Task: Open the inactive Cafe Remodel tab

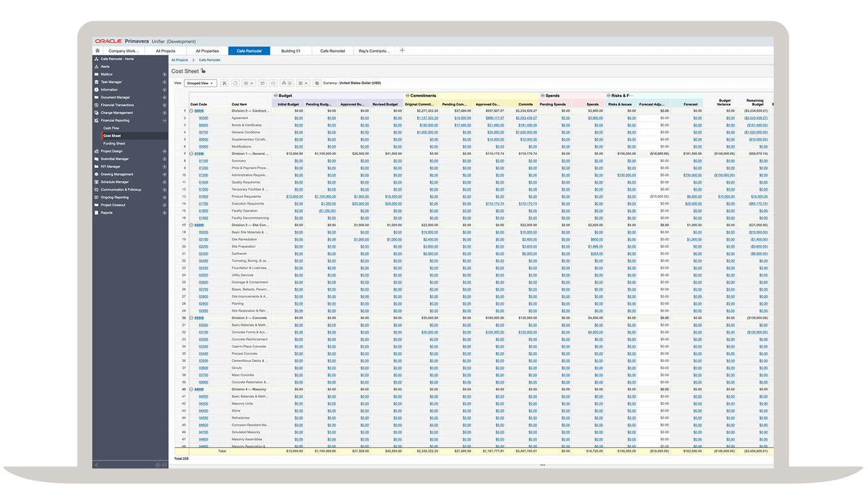Action: tap(333, 50)
